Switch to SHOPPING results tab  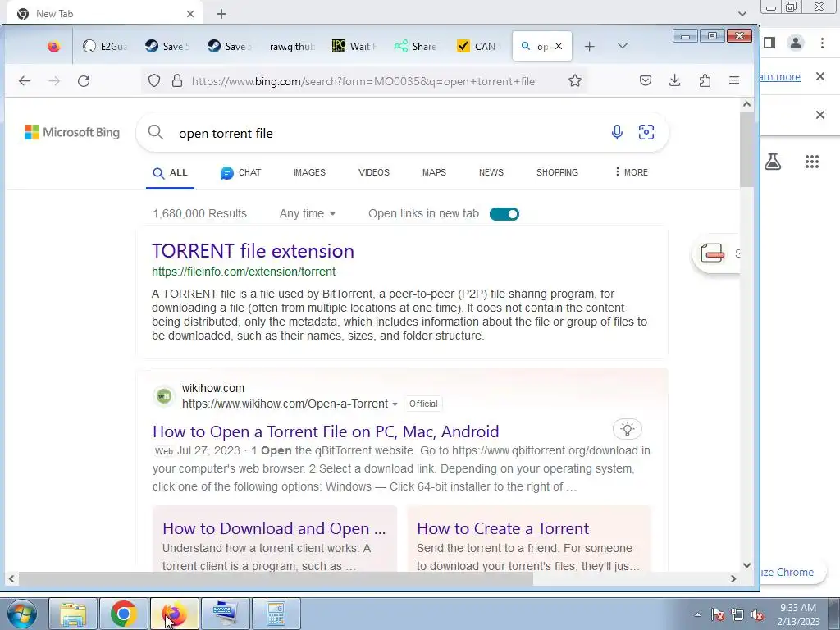click(x=557, y=172)
